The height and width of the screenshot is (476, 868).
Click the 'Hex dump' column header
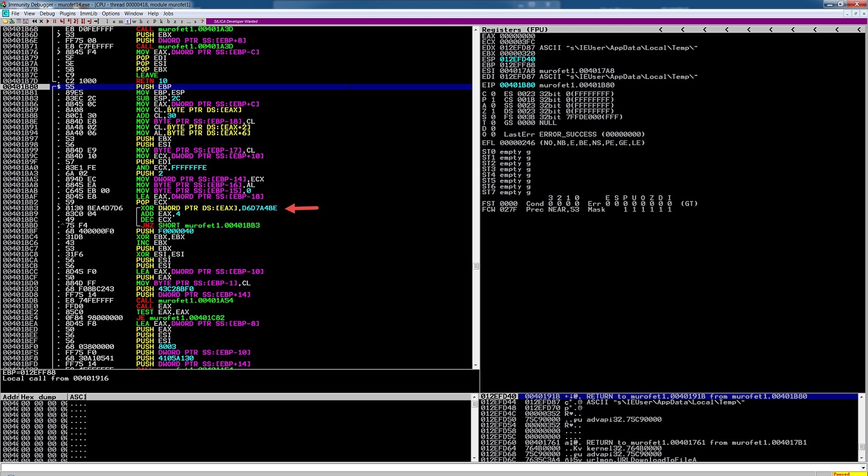click(43, 397)
